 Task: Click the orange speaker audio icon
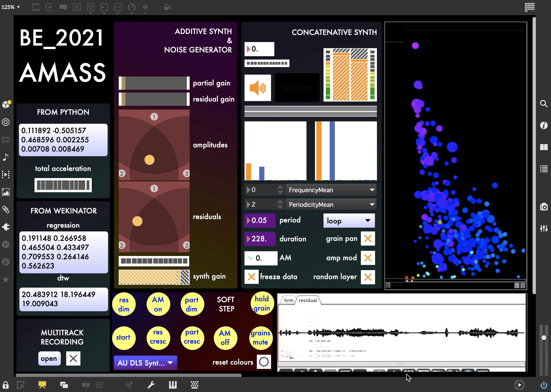click(258, 88)
